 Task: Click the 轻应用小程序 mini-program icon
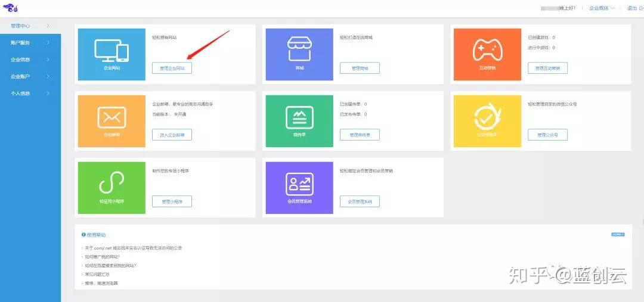pos(112,183)
